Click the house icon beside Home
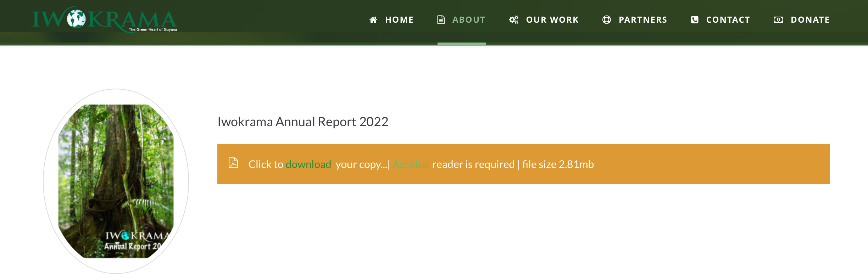This screenshot has width=868, height=275. (373, 20)
